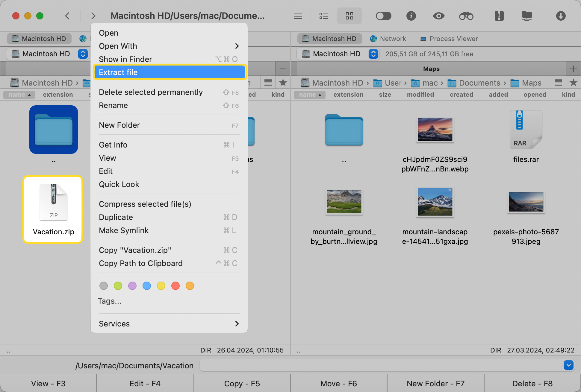Click the Network tab in sidebar
This screenshot has height=392, width=581.
tap(388, 39)
